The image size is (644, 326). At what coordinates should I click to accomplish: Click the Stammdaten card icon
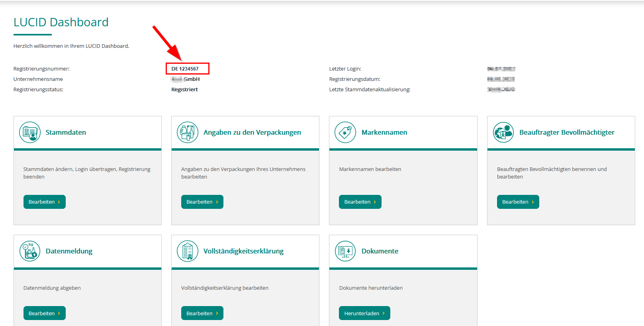click(x=30, y=132)
